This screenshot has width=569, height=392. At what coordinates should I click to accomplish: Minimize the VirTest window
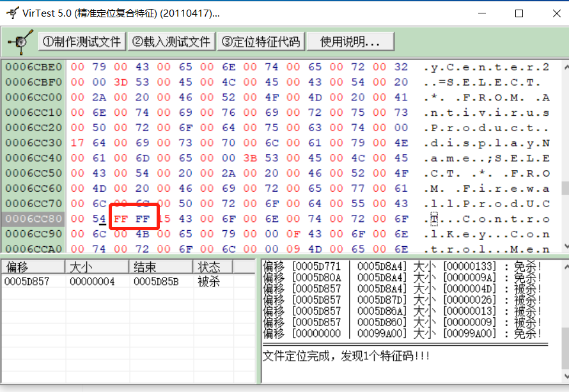[x=482, y=13]
